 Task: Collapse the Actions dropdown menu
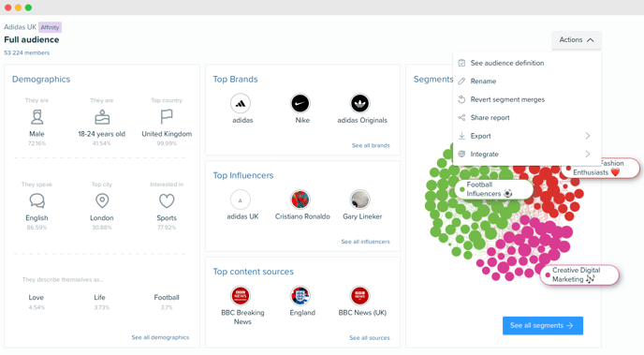click(577, 40)
